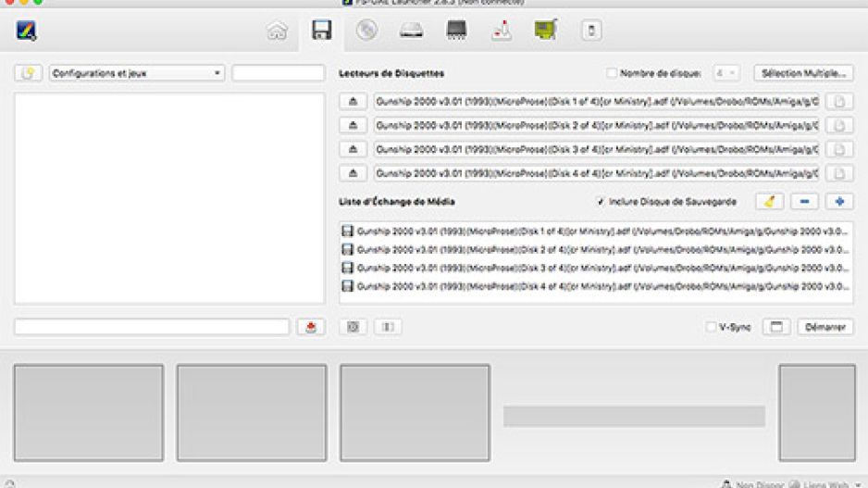Switch to the home main tab
Viewport: 868px width, 488px height.
click(277, 31)
